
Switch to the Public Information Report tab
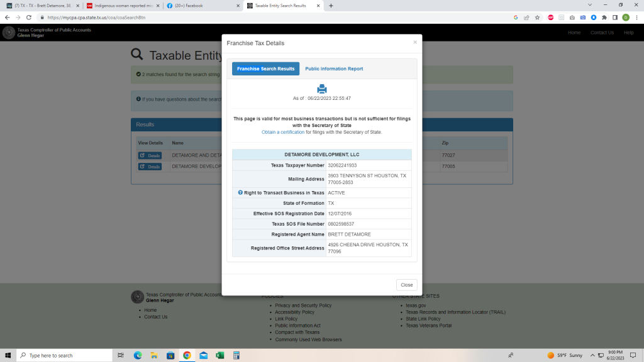(334, 69)
